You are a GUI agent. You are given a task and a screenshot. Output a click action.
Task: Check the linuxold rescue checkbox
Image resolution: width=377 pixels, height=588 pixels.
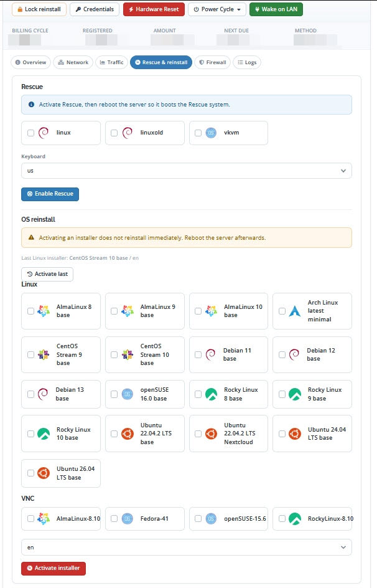(114, 133)
